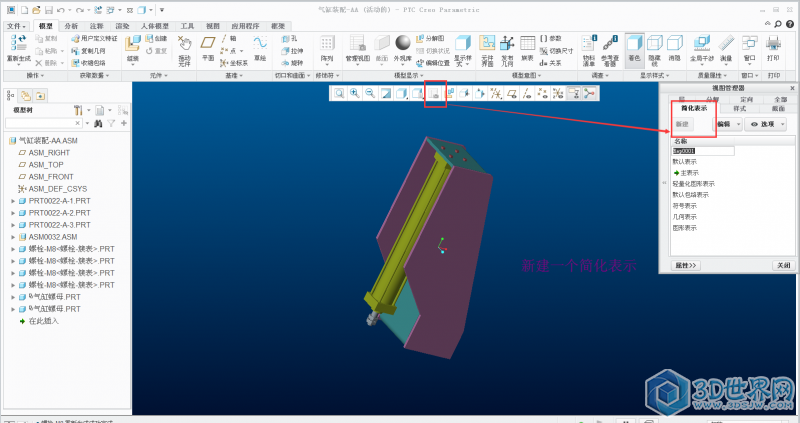Toggle 消隐 (No Hidden) display style

pyautogui.click(x=675, y=46)
